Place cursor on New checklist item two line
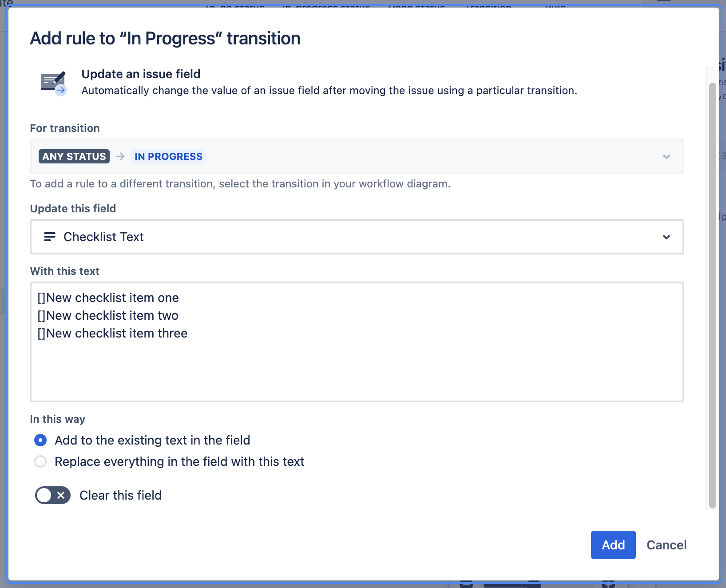Screen dimensions: 726x588 tap(112, 316)
